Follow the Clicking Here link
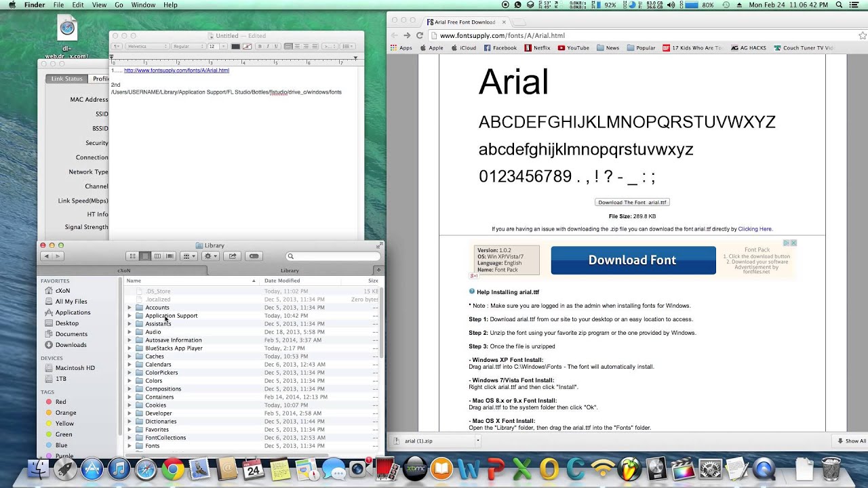868x488 pixels. pos(755,229)
